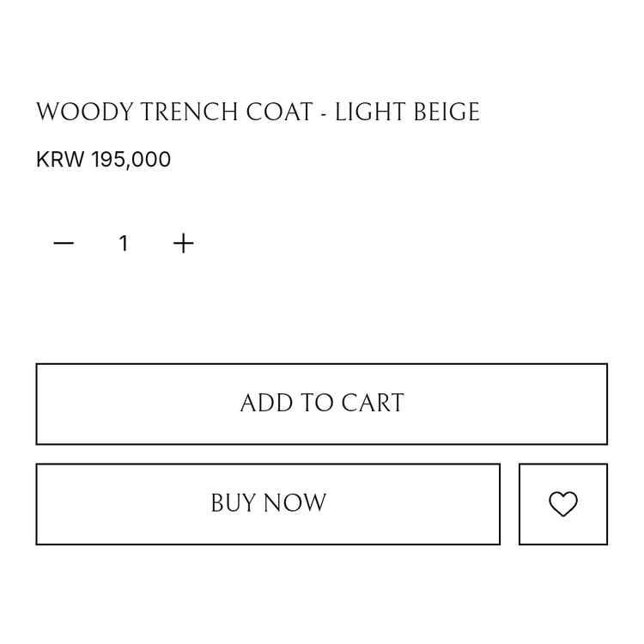Add Light Beige trench coat to cart
This screenshot has height=644, width=644.
click(x=321, y=404)
